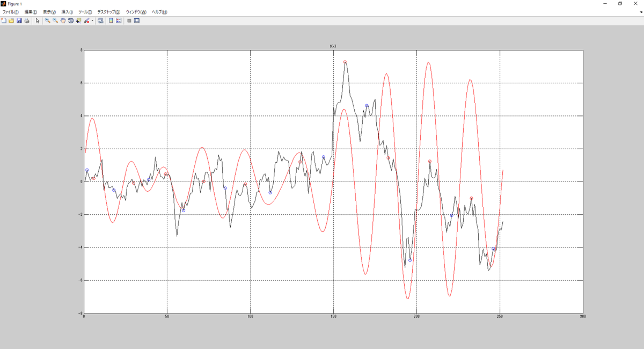The image size is (644, 349).
Task: Select the Zoom In magnifier tool
Action: (x=47, y=20)
